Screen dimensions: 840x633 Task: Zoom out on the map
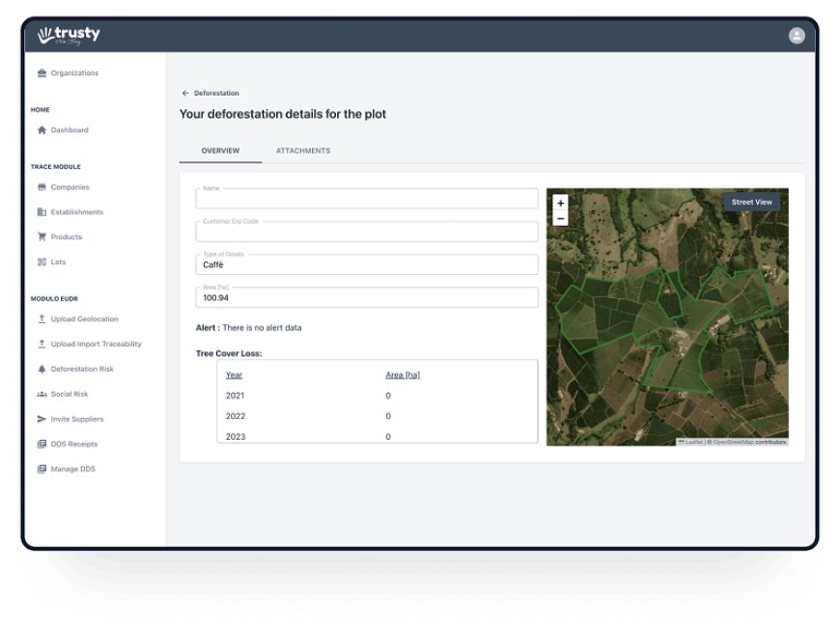pos(561,219)
